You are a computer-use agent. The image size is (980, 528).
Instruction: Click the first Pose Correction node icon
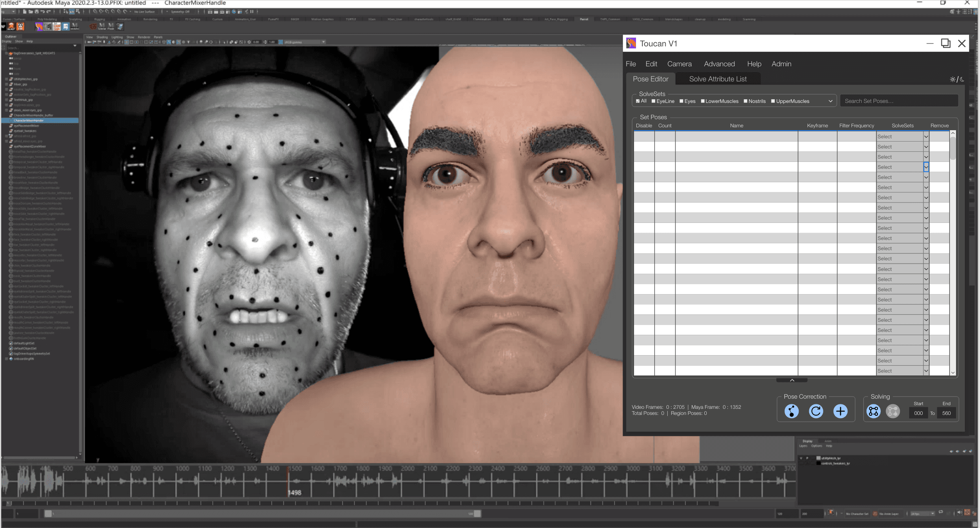(791, 411)
